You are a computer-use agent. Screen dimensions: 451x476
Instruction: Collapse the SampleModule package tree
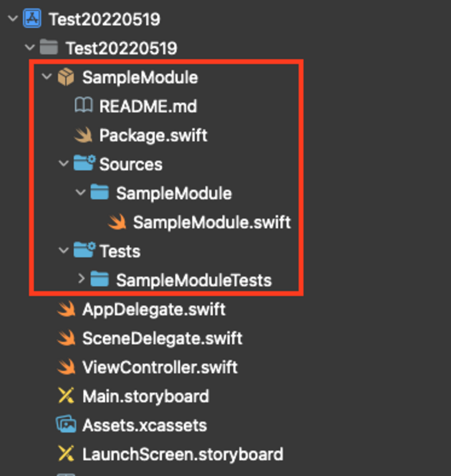point(47,77)
